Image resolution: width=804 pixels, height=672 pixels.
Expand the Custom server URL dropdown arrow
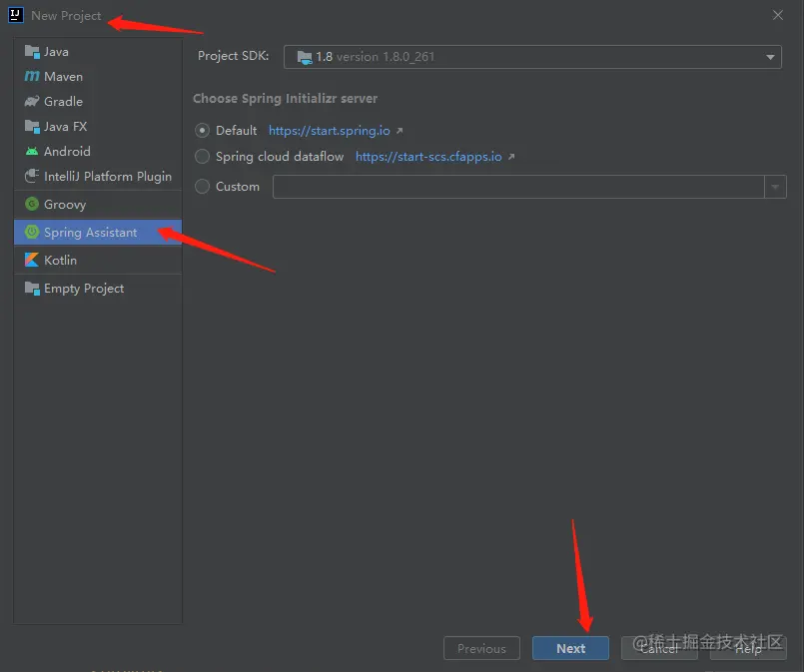click(x=775, y=187)
